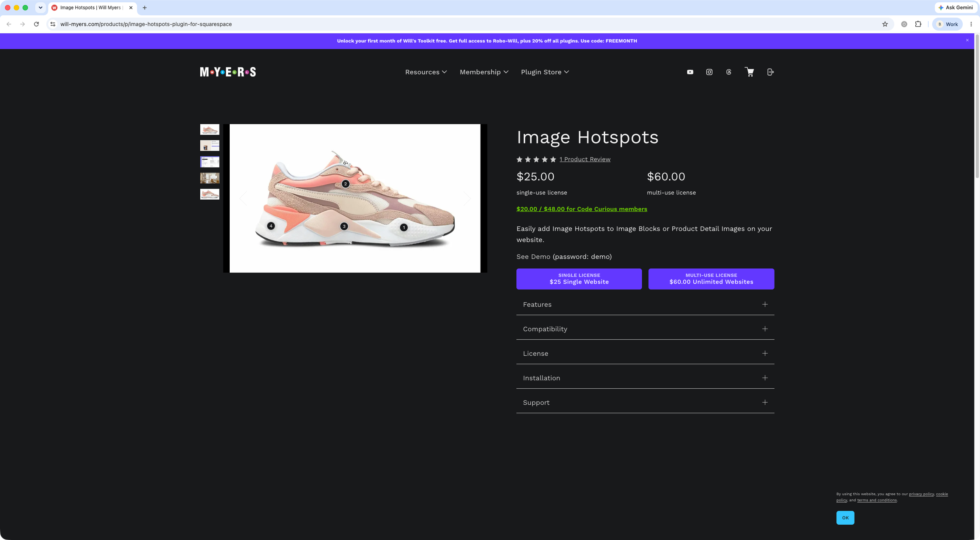Open the Instagram social icon

pyautogui.click(x=709, y=72)
